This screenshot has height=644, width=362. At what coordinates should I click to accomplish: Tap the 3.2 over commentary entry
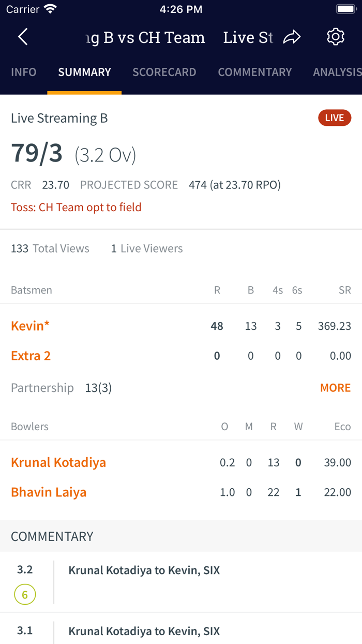point(144,571)
